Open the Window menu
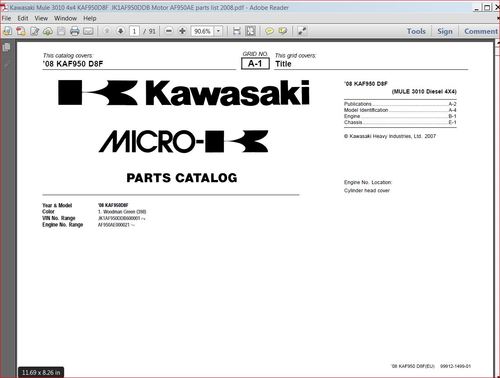 65,18
